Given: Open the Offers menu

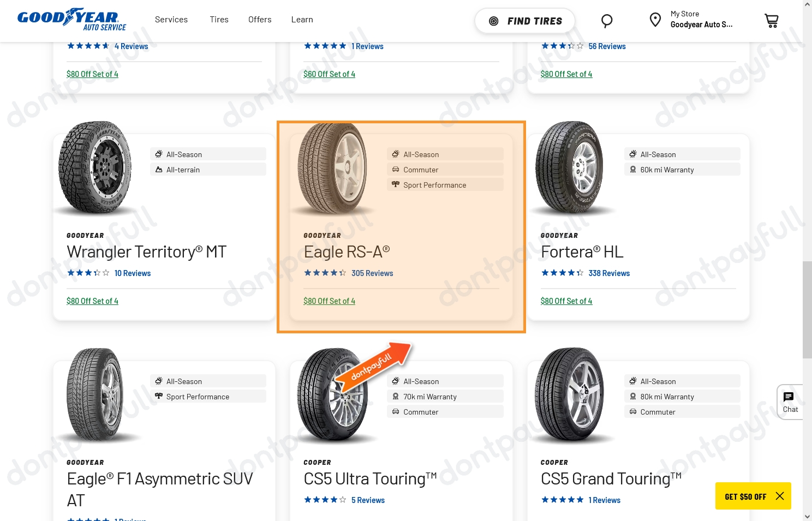Looking at the screenshot, I should [x=260, y=20].
